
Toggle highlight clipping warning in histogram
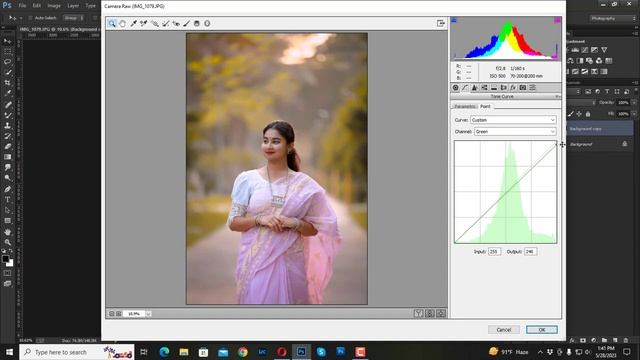click(557, 20)
